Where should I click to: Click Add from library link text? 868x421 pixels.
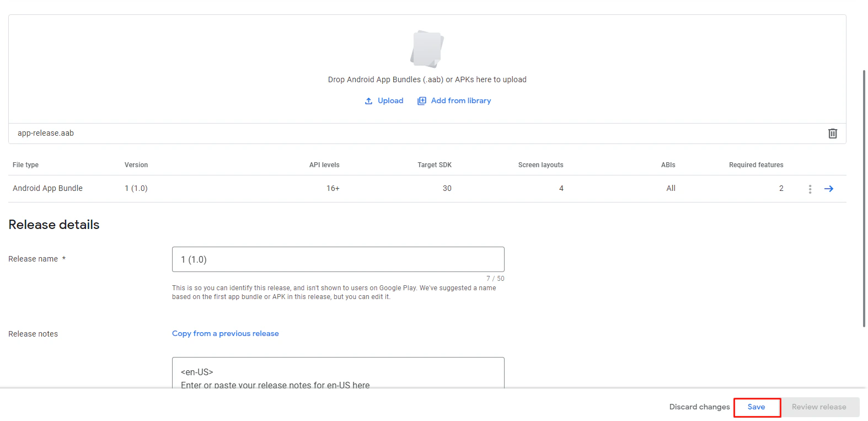point(461,100)
